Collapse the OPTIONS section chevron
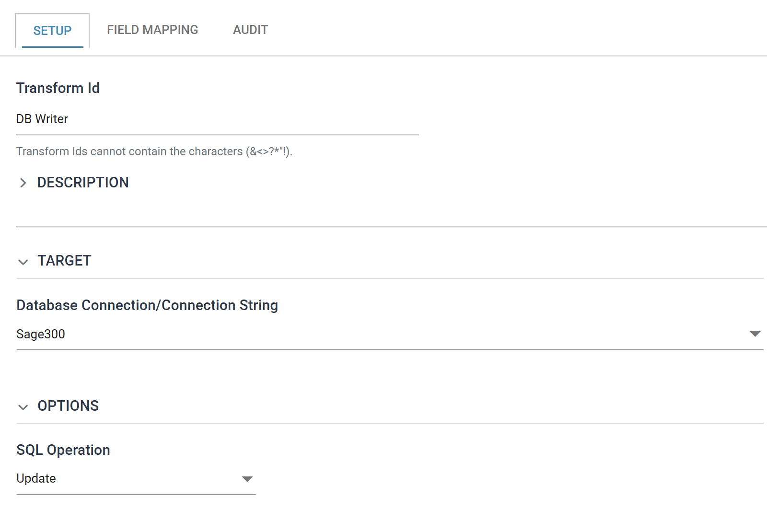The width and height of the screenshot is (767, 532). 23,407
